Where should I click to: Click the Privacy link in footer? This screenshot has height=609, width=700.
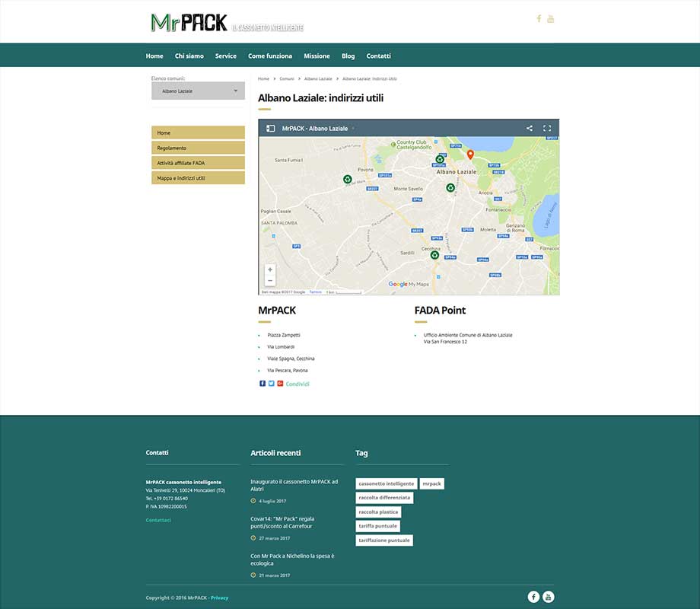(220, 598)
